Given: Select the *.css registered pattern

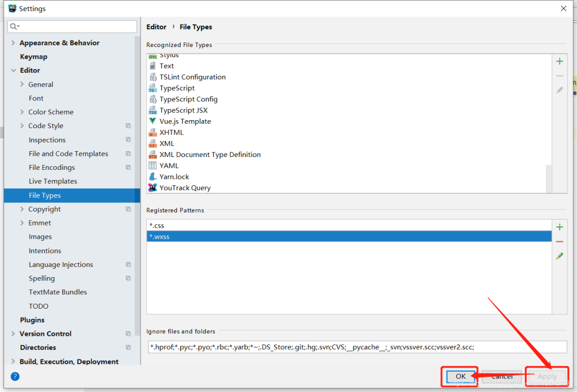Looking at the screenshot, I should [349, 225].
